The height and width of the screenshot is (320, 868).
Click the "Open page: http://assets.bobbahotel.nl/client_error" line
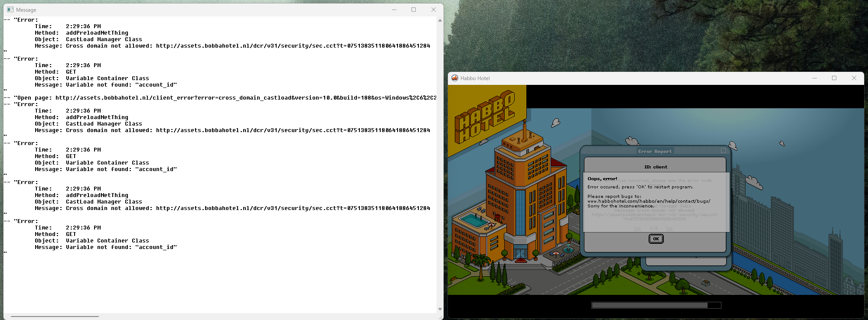click(220, 98)
